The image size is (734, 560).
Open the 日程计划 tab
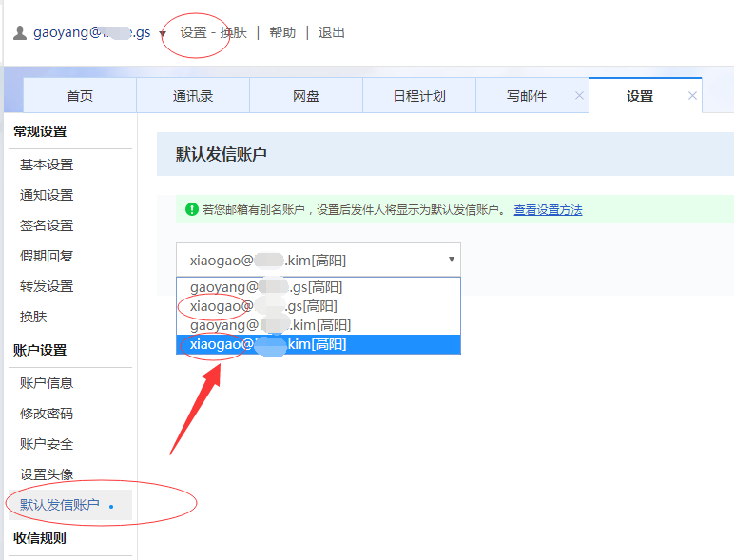point(419,96)
